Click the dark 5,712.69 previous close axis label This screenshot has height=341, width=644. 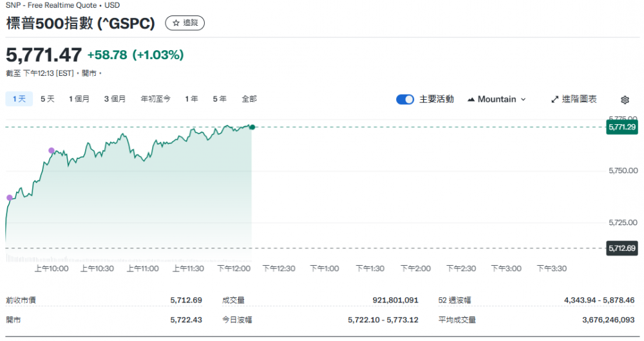(621, 248)
